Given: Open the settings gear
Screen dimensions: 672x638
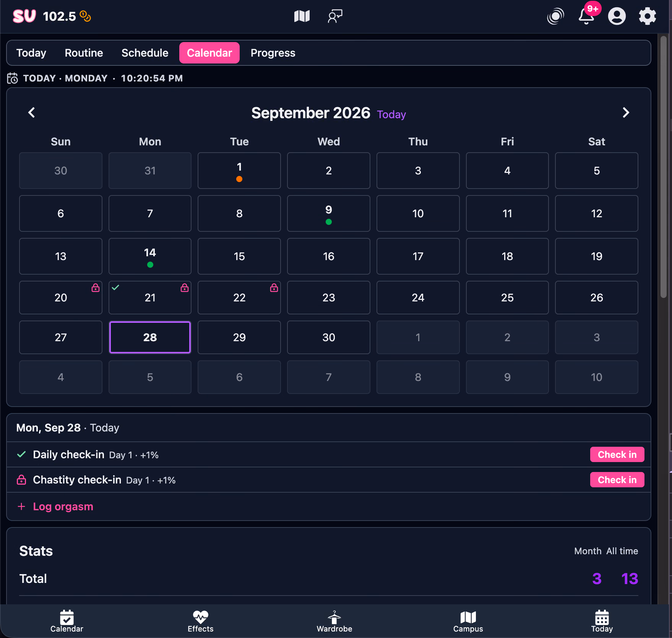Looking at the screenshot, I should [647, 16].
